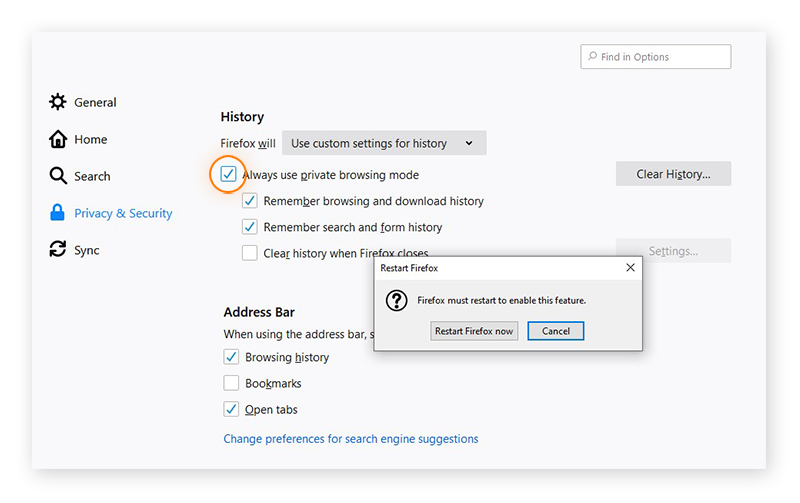Click the 'Firefox will' label
This screenshot has width=800, height=503.
point(248,143)
